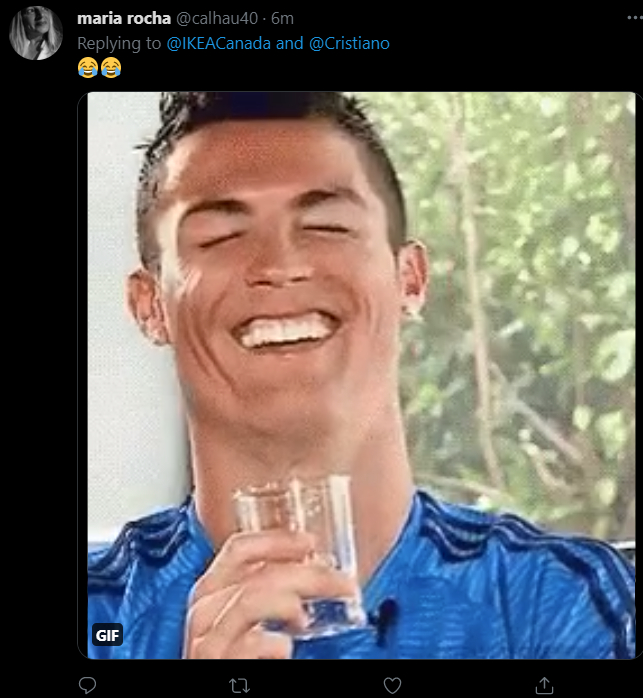Click the second laughing-crying emoji

(110, 68)
